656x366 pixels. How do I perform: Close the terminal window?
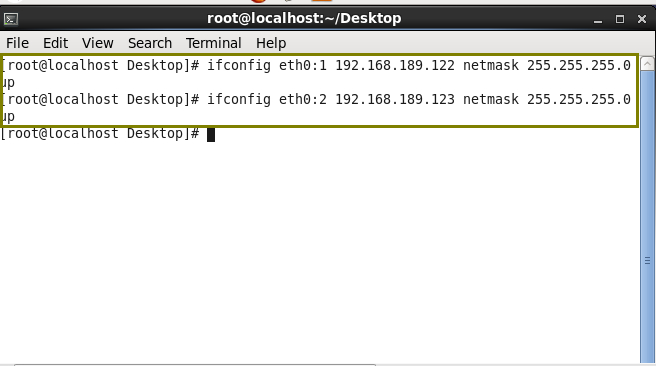tap(642, 19)
